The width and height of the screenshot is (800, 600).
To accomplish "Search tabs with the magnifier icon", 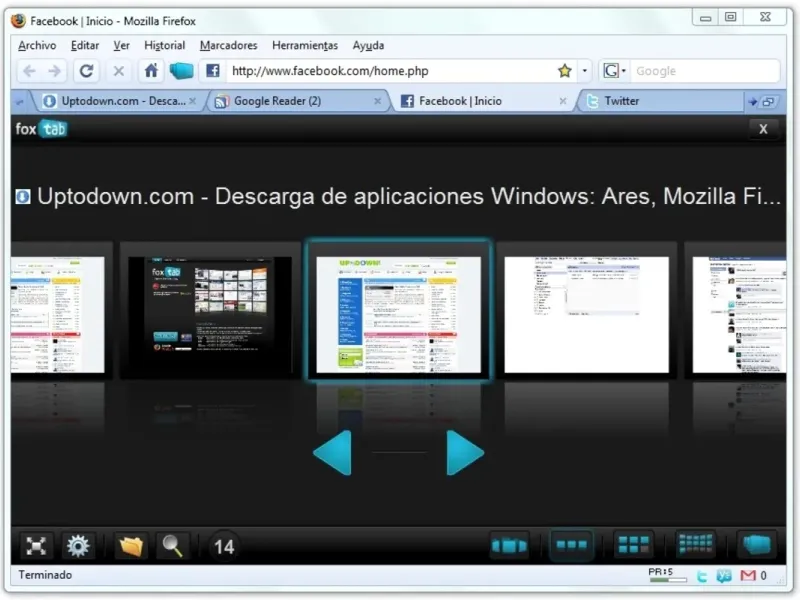I will click(172, 546).
